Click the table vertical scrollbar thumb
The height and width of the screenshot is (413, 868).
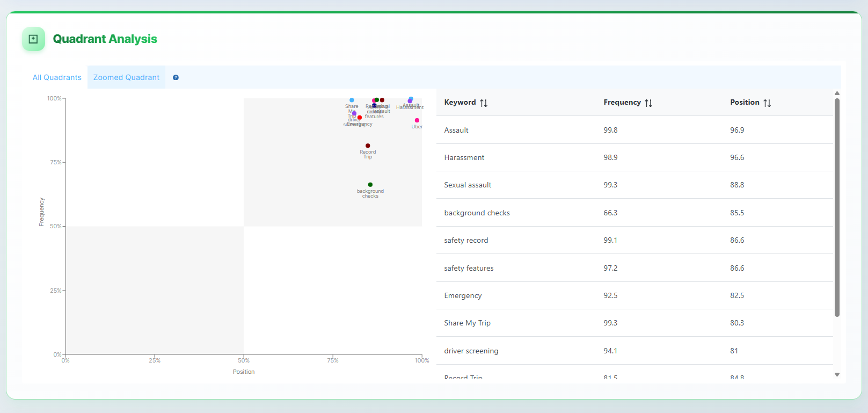click(837, 207)
